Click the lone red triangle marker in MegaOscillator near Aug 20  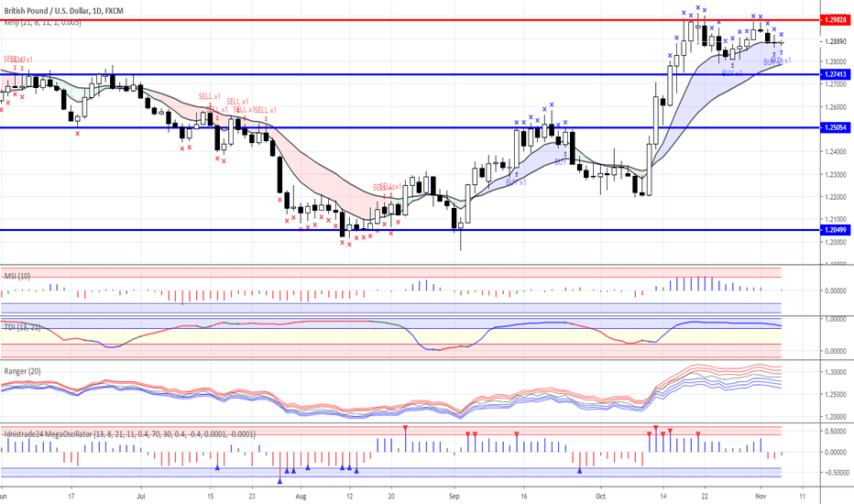[x=405, y=429]
